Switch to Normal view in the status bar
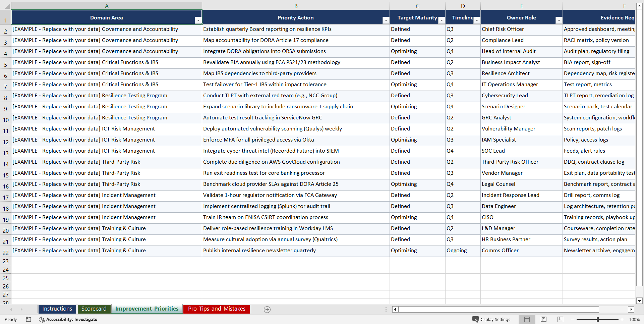The image size is (644, 324). (x=527, y=319)
